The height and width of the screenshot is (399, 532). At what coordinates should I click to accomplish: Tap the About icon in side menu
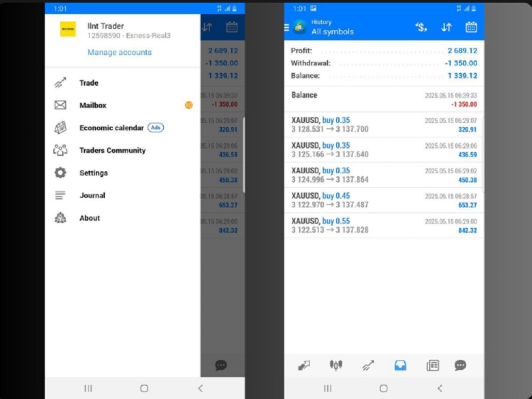[x=61, y=218]
